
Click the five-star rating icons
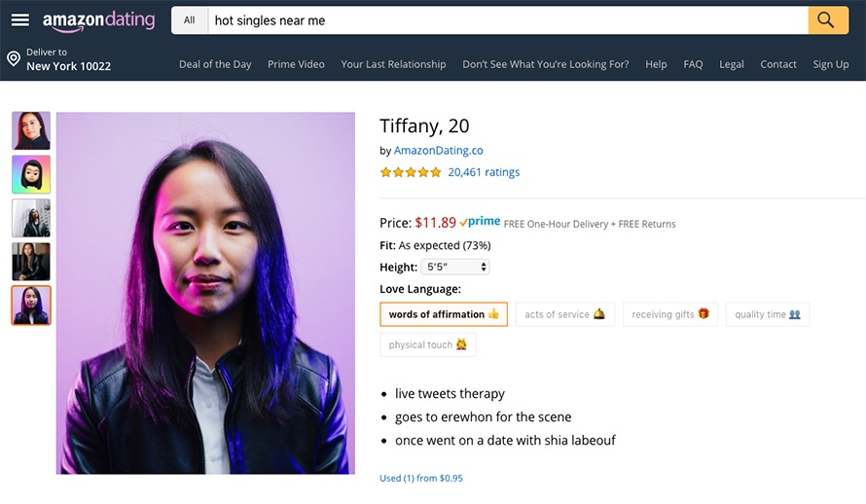pyautogui.click(x=410, y=172)
